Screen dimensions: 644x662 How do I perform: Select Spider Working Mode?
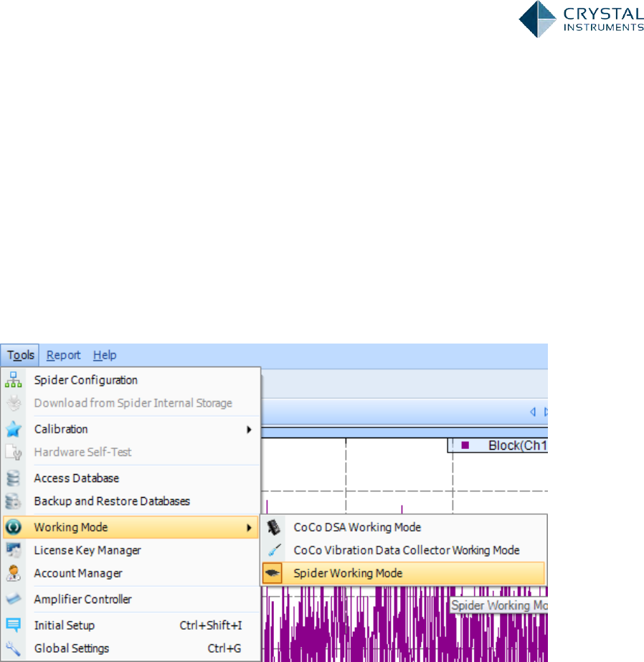(404, 573)
